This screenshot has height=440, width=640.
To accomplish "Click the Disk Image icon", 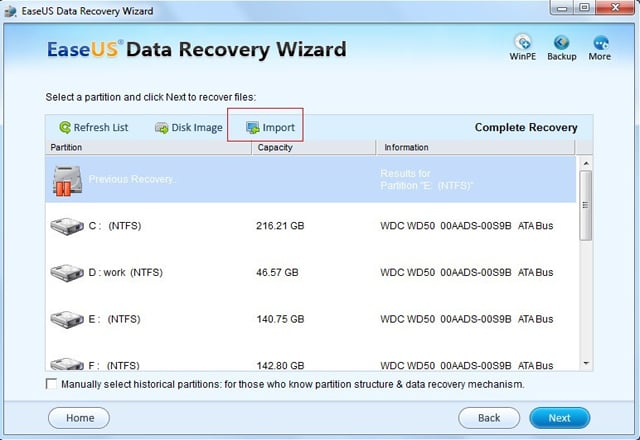I will (162, 128).
